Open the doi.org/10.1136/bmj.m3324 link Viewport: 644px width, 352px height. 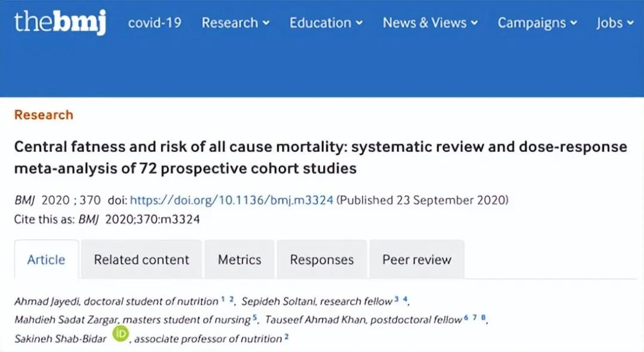[x=231, y=200]
